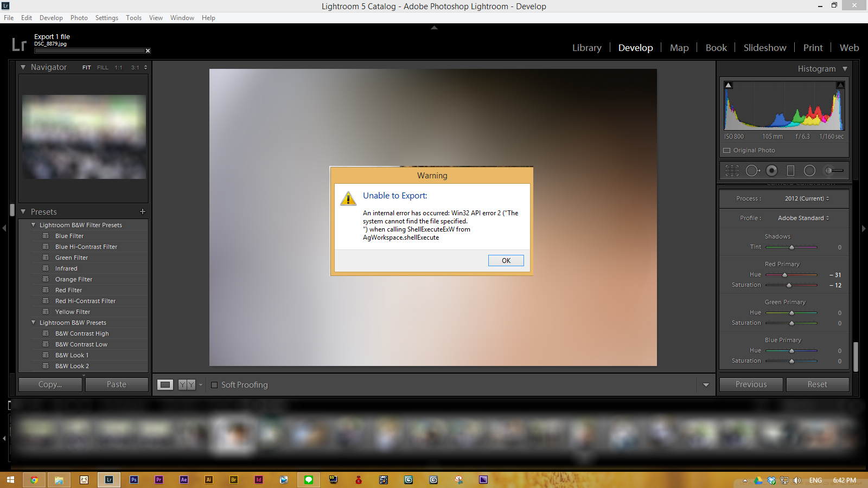
Task: Click OK in the Warning dialog
Action: 506,261
